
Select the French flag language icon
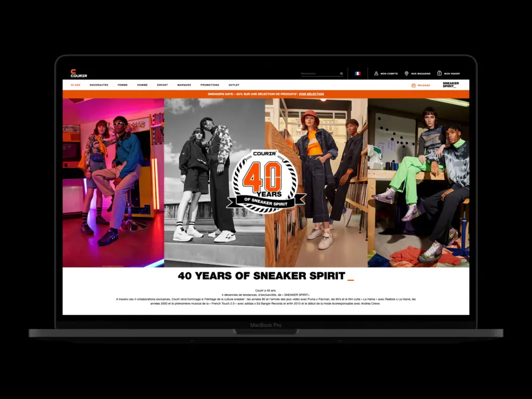pos(358,73)
